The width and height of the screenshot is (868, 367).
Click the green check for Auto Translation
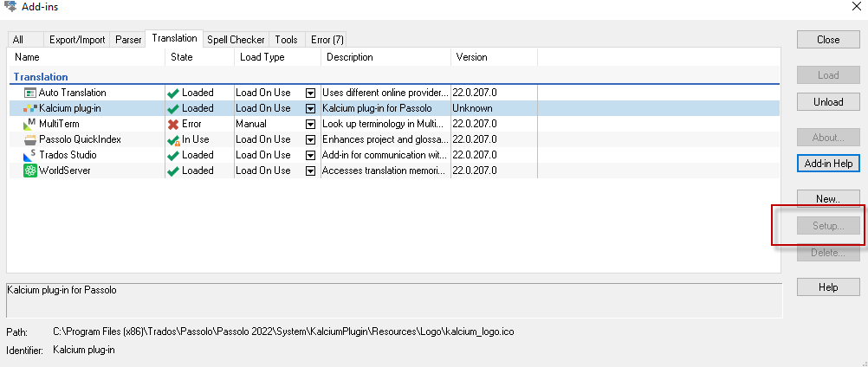coord(172,93)
